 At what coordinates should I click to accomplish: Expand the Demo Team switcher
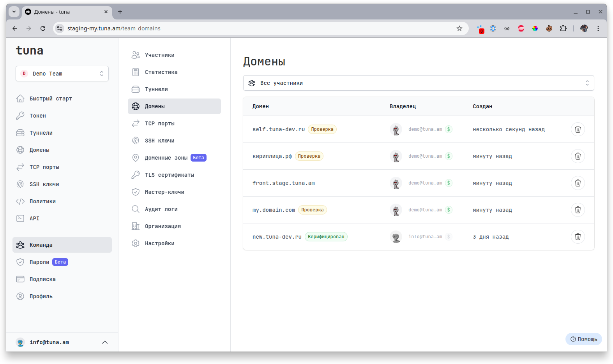[62, 74]
